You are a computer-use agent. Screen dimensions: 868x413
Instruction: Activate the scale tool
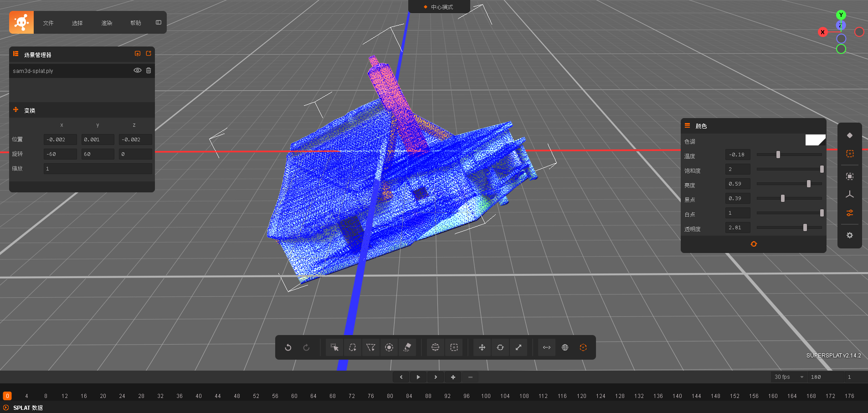click(x=519, y=347)
